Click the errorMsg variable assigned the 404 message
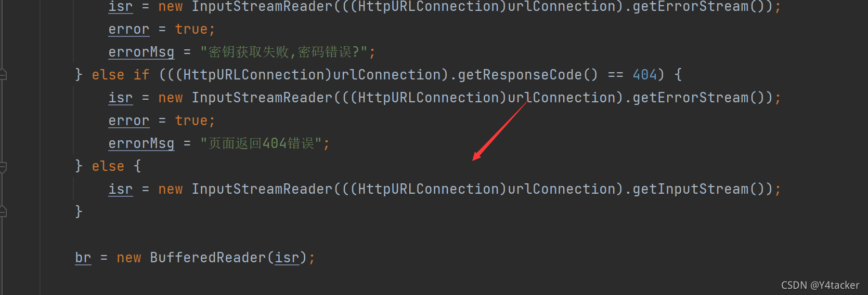 click(141, 143)
